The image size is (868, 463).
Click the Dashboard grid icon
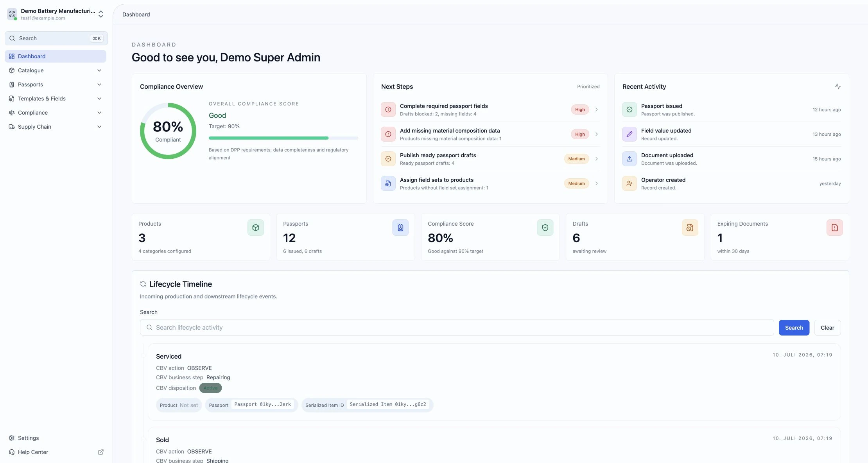pyautogui.click(x=12, y=56)
